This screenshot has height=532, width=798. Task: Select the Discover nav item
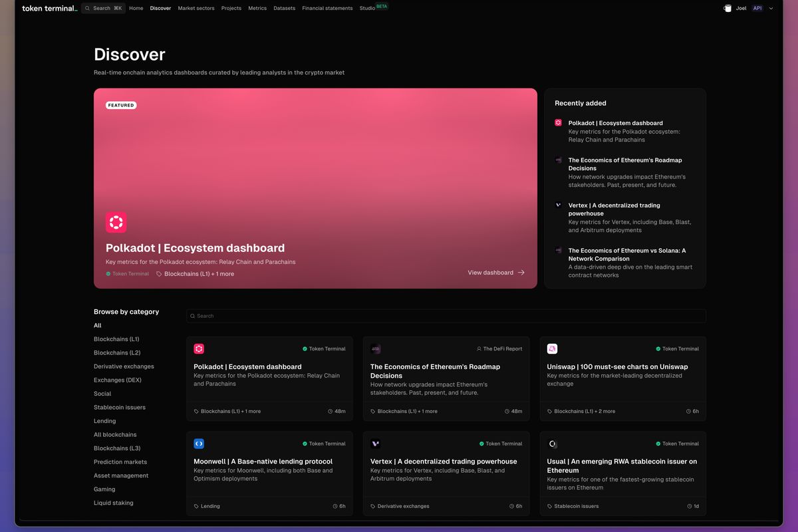(160, 9)
